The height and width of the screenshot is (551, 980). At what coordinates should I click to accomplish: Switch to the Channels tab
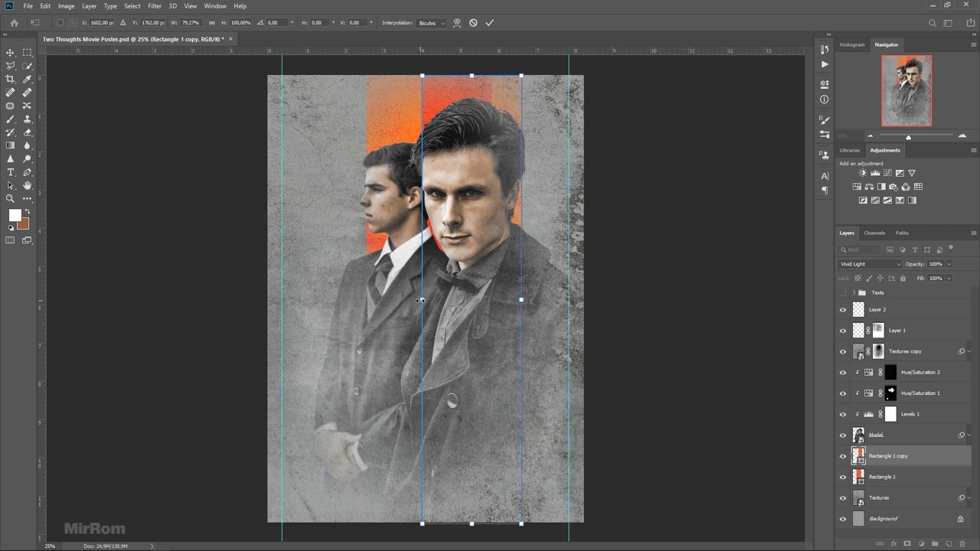[874, 233]
